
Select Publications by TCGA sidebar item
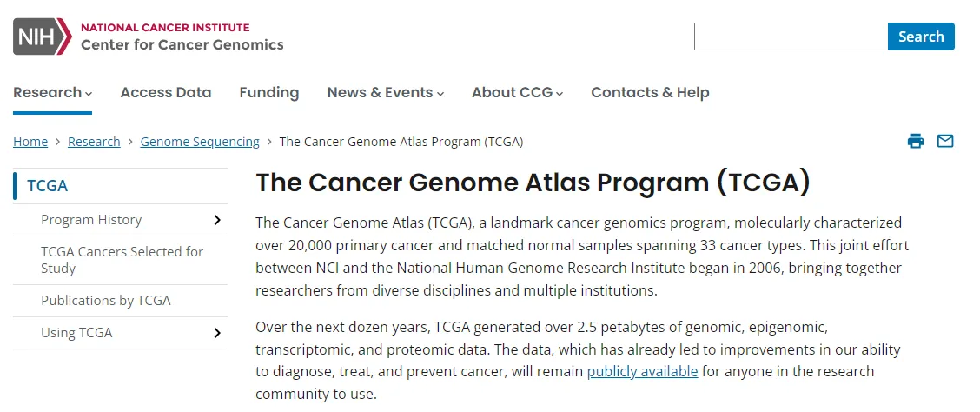point(106,301)
